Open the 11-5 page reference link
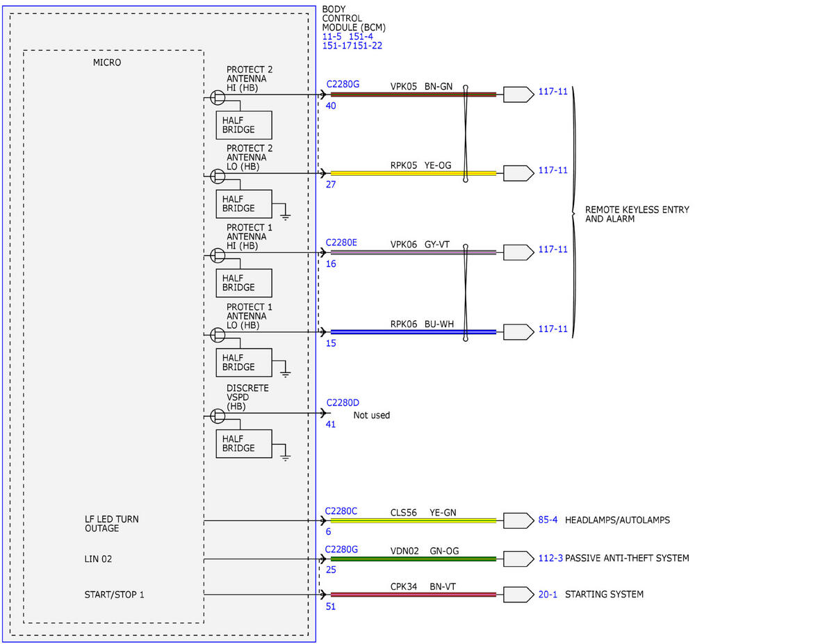834x644 pixels. 332,37
